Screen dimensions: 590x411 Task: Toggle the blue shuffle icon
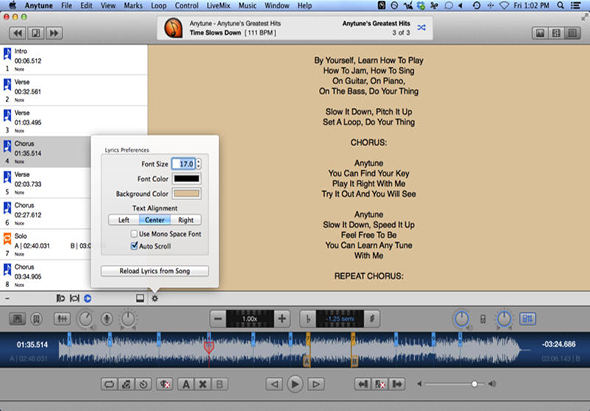(421, 27)
